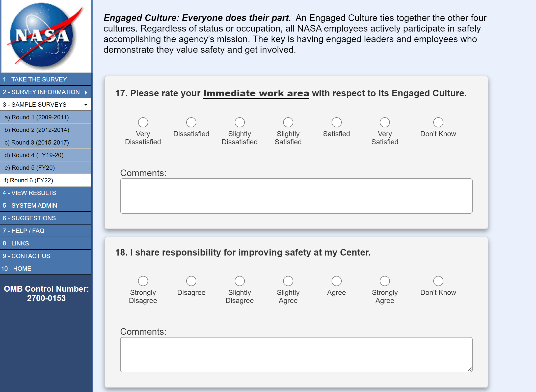
Task: Click the question 17 Comments text box
Action: click(x=296, y=196)
